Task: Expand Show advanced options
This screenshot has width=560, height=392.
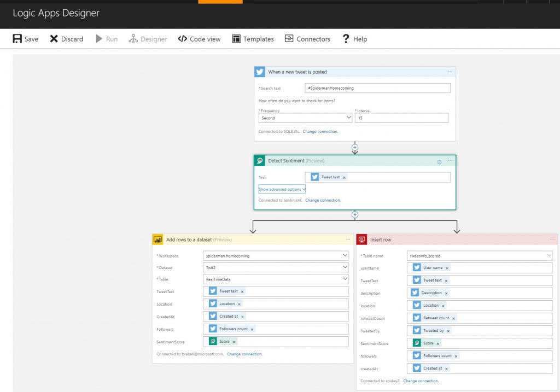Action: (x=282, y=189)
